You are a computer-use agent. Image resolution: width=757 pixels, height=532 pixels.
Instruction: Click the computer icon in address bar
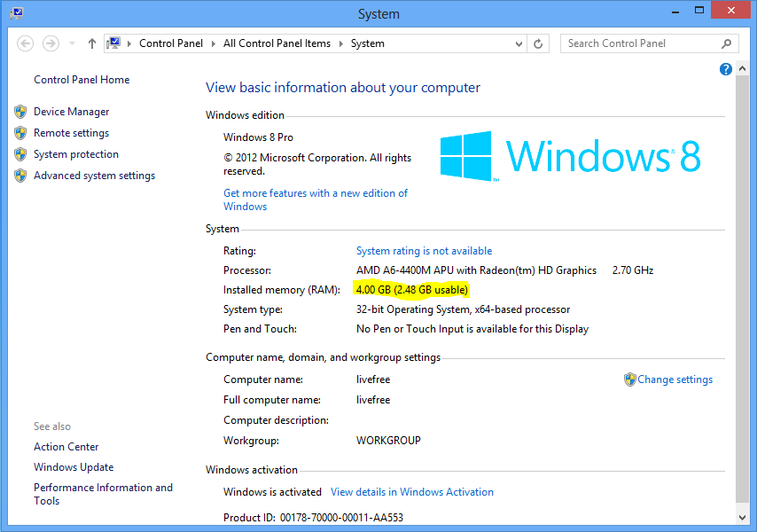click(x=114, y=43)
